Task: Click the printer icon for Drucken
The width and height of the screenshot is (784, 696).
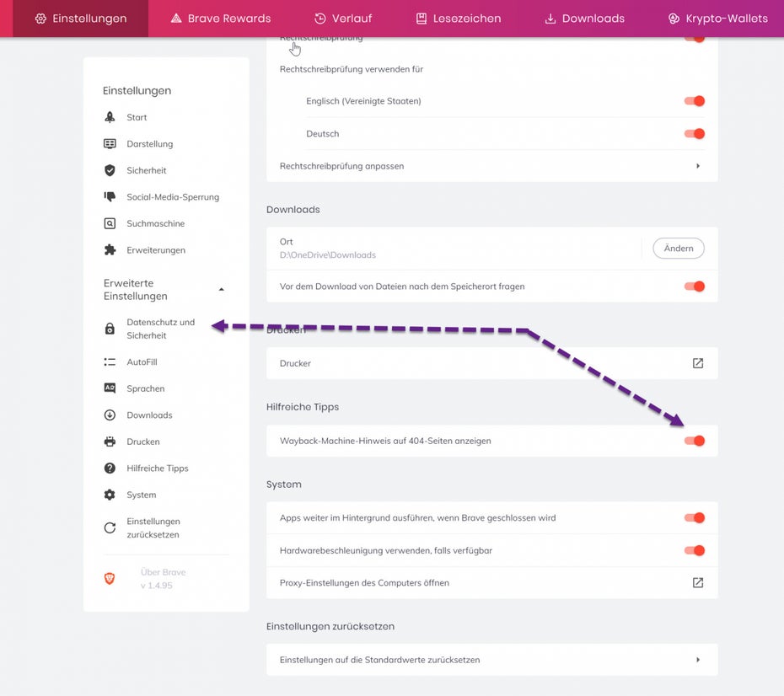Action: [x=110, y=442]
